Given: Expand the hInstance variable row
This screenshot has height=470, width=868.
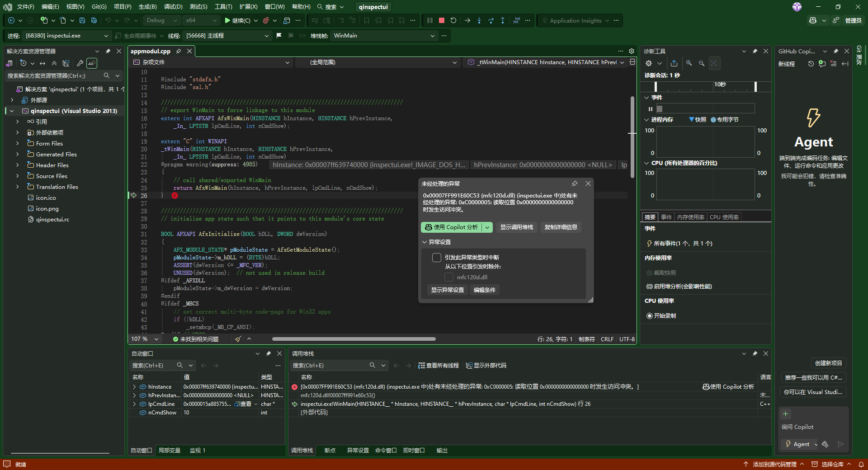Looking at the screenshot, I should (134, 387).
